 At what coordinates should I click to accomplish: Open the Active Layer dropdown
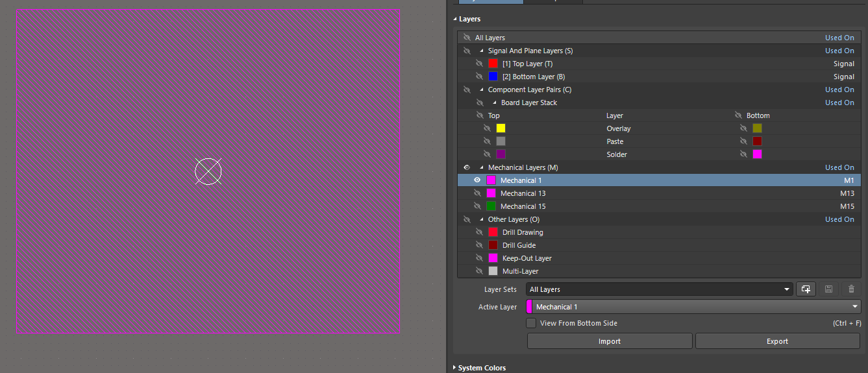click(693, 307)
